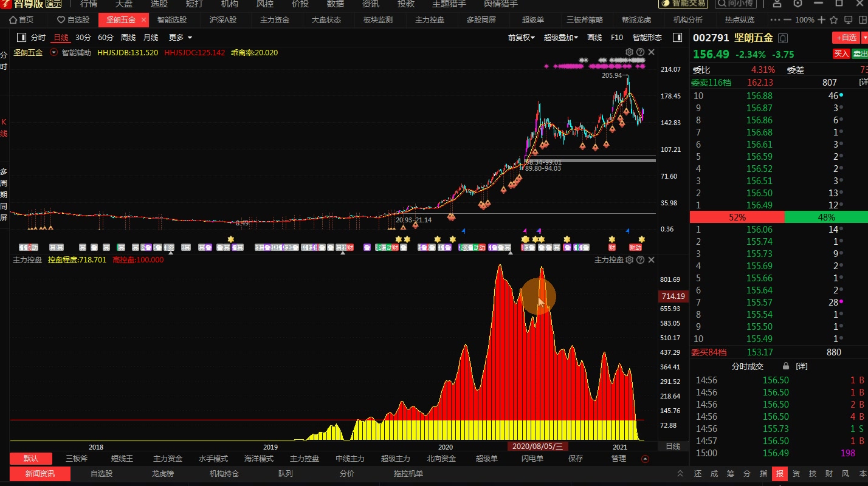The height and width of the screenshot is (486, 868).
Task: Click the 多周期同屏 side tab
Action: tap(4, 194)
